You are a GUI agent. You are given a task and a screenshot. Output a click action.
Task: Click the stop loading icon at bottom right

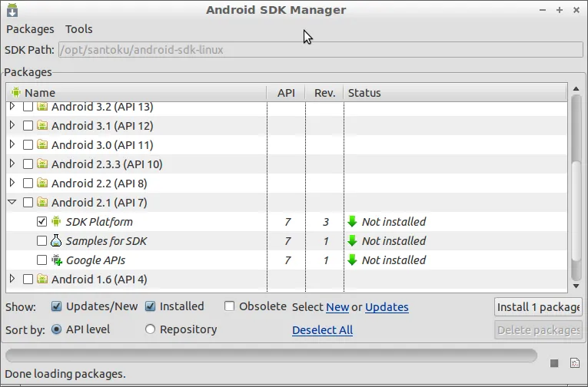(554, 363)
